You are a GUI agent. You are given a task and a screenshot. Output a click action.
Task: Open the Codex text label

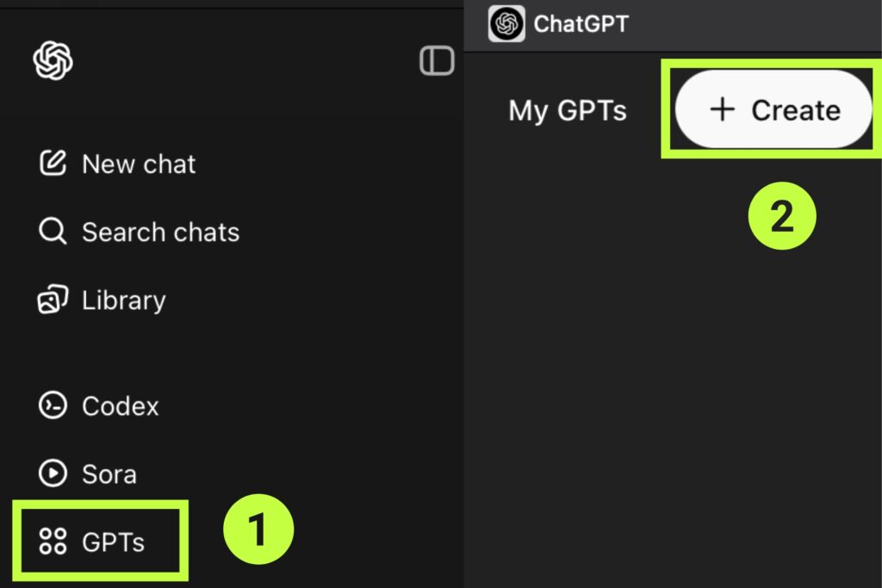point(120,405)
